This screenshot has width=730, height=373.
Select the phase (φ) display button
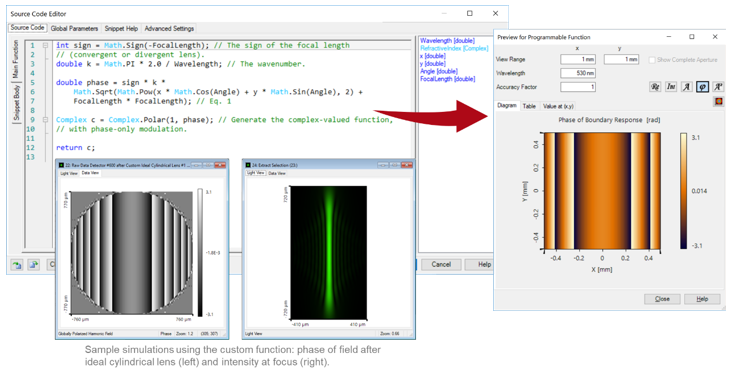coord(703,87)
